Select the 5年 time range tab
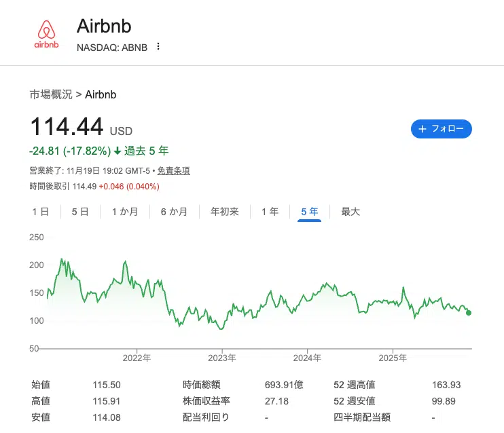504x433 pixels. (309, 212)
